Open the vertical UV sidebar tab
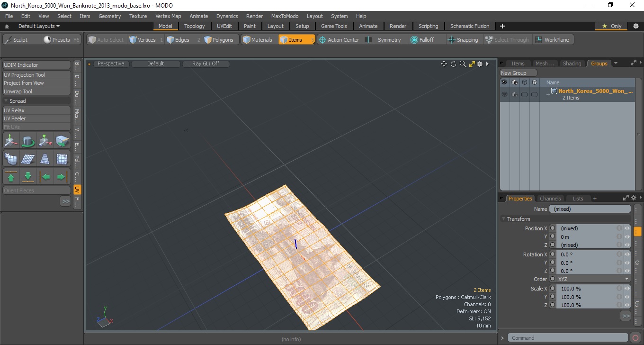This screenshot has width=644, height=345. (x=77, y=190)
